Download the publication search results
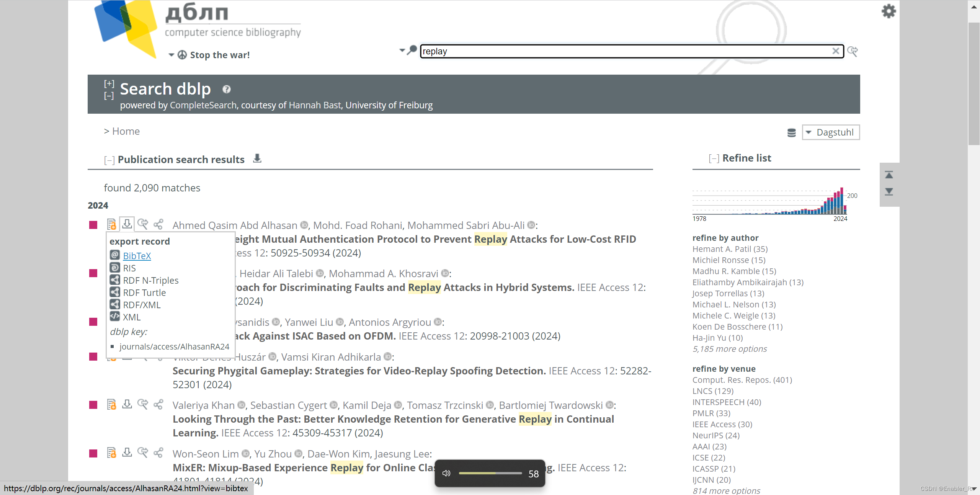The image size is (980, 495). click(257, 158)
